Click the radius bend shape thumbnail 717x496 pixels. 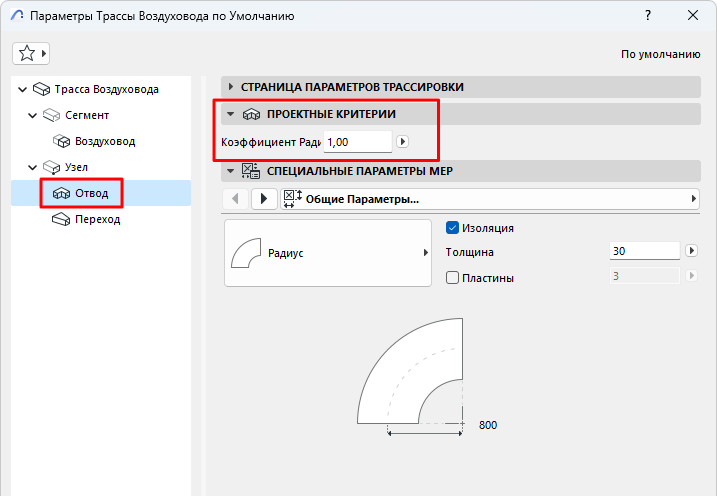(x=246, y=253)
